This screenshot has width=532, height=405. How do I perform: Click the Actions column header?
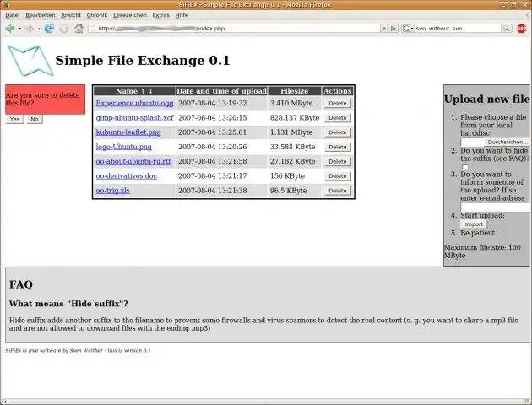[x=337, y=91]
